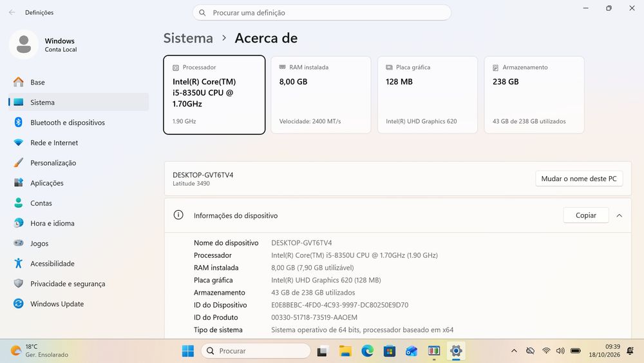The image size is (644, 363).
Task: Open notifications via the bell icon
Action: [630, 351]
